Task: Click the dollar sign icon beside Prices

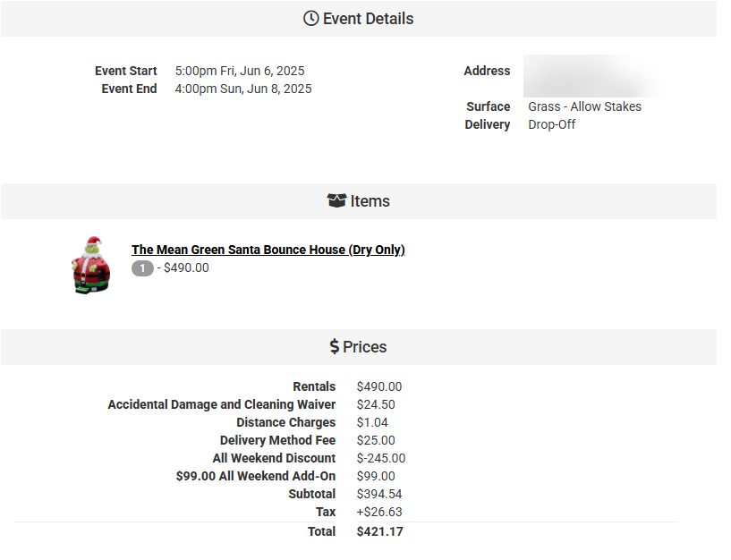Action: [334, 347]
